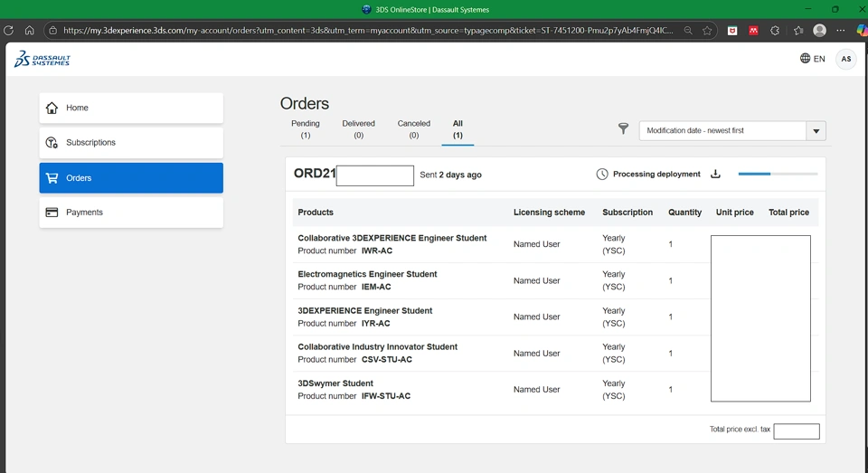Click product number IFW-STU-AC

coord(386,396)
